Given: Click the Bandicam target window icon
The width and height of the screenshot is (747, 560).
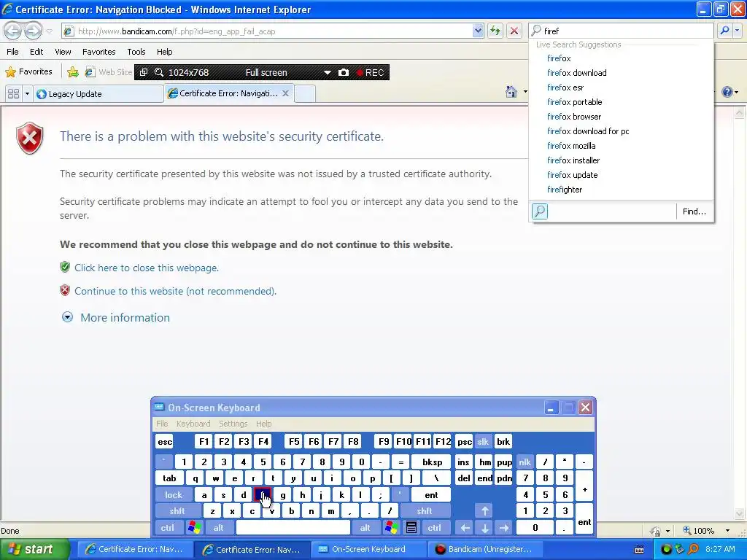Looking at the screenshot, I should pyautogui.click(x=144, y=72).
